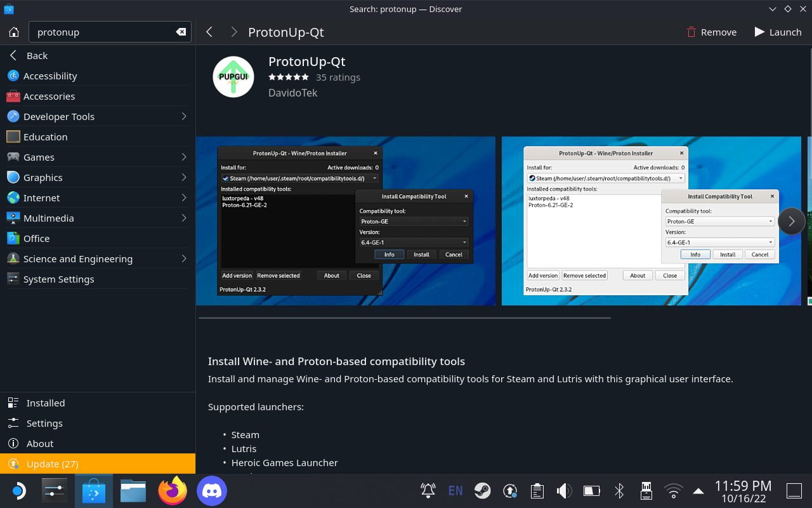Image resolution: width=812 pixels, height=508 pixels.
Task: Click the ProtonUp-Qt PUPGUI app logo
Action: (x=233, y=77)
